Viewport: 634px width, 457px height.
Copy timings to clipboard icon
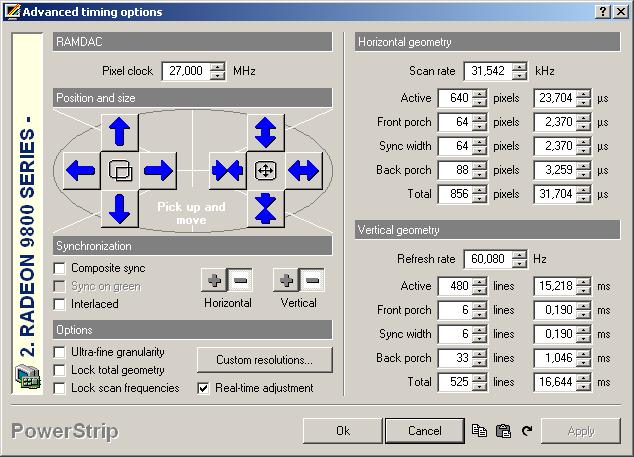point(480,431)
